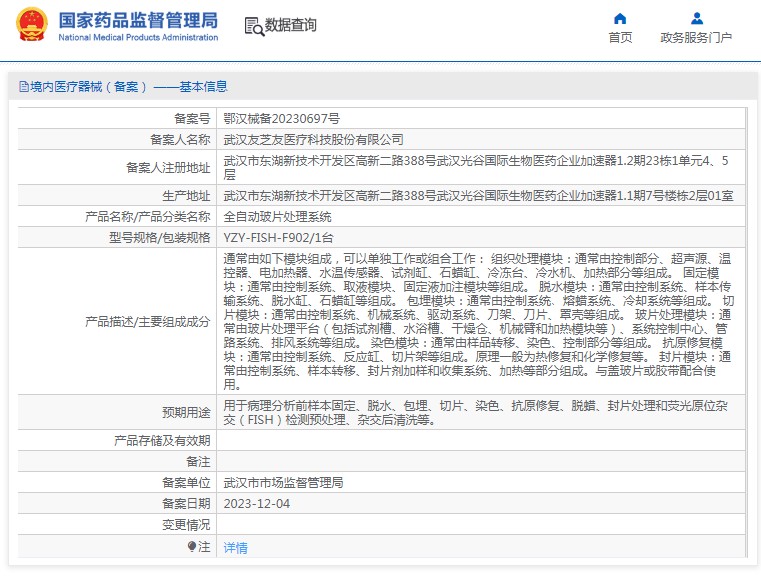Select the 备案单位 label

(186, 483)
